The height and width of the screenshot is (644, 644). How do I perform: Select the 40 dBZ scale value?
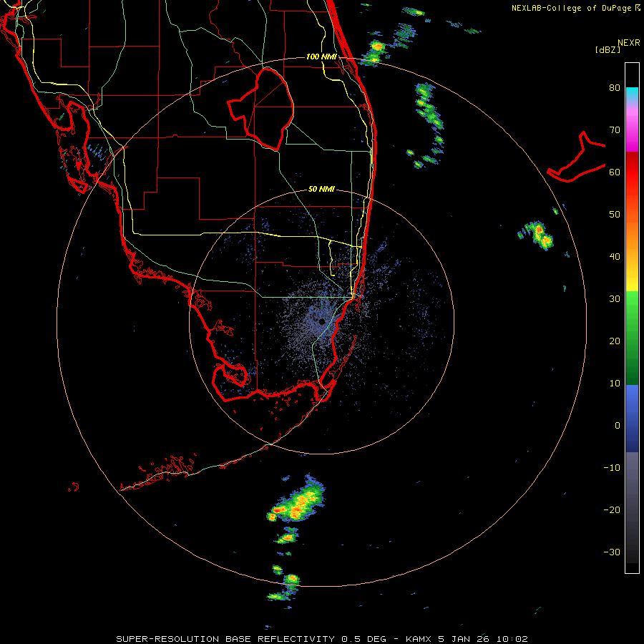point(615,257)
